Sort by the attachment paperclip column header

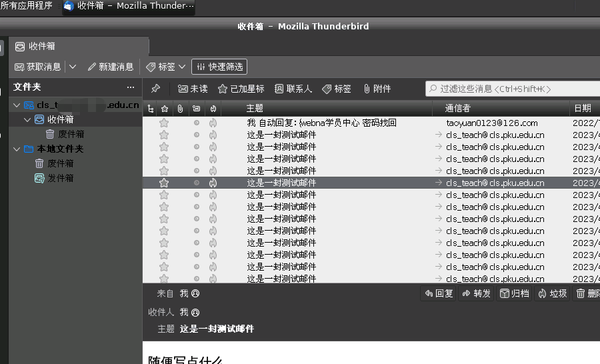pos(180,109)
